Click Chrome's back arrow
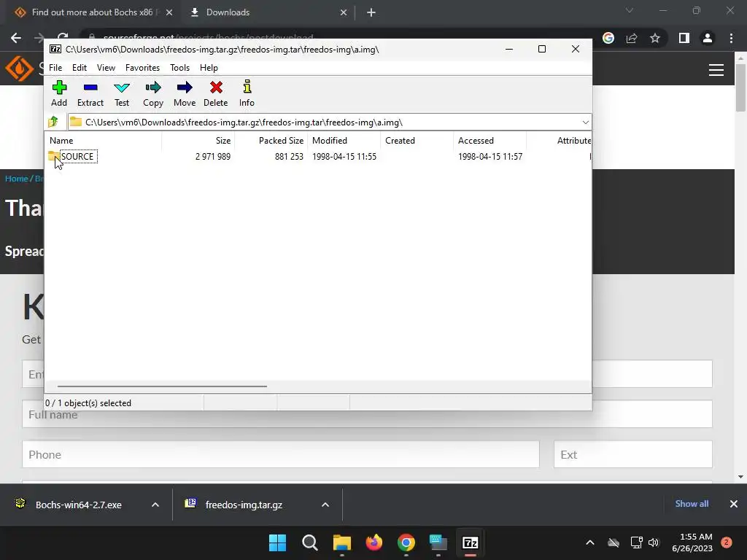 [x=16, y=38]
